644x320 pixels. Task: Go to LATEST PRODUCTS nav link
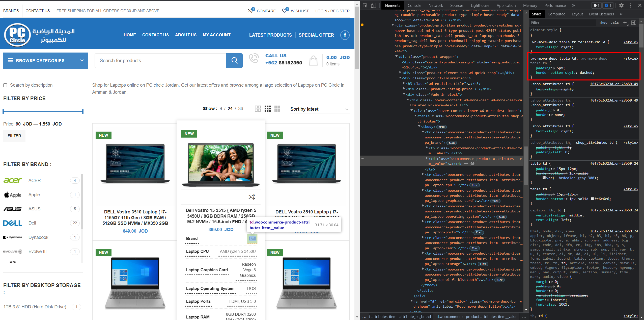(270, 35)
